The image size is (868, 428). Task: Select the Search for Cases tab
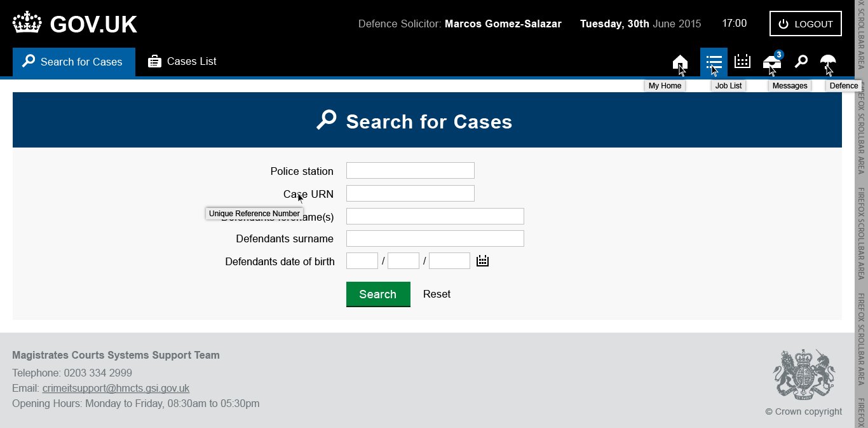coord(74,62)
